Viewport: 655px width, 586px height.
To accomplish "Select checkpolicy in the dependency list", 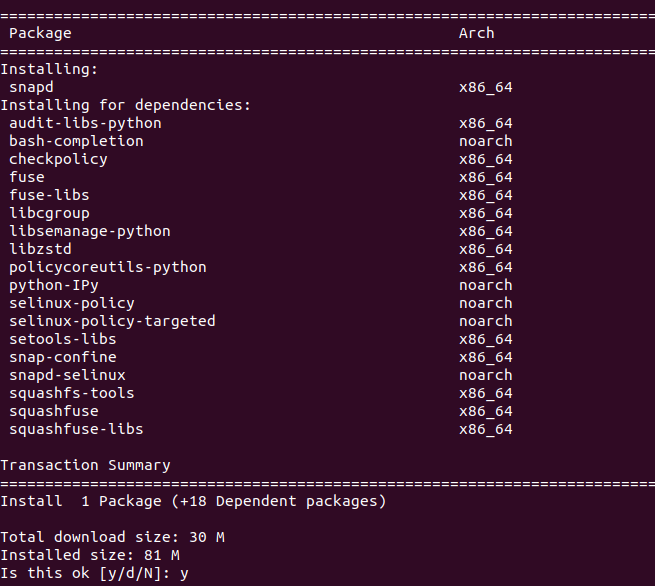I will pos(58,159).
